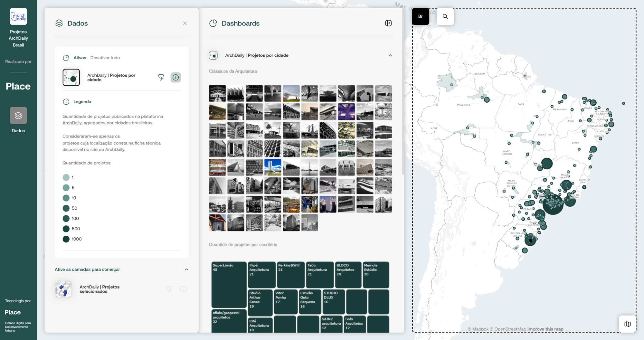Open the ArchDaily link in the legend text
Image resolution: width=644 pixels, height=340 pixels.
[71, 123]
